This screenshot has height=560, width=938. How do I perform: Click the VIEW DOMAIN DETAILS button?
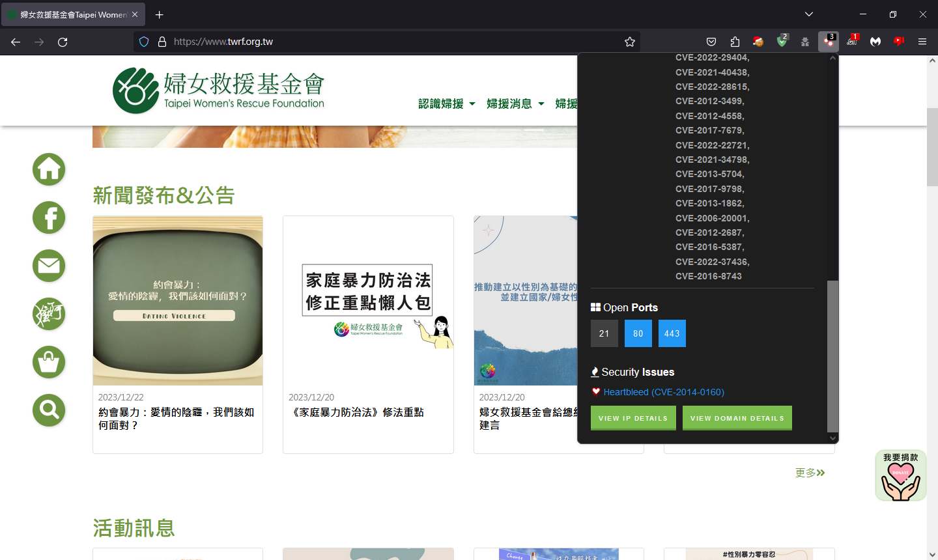pos(737,418)
